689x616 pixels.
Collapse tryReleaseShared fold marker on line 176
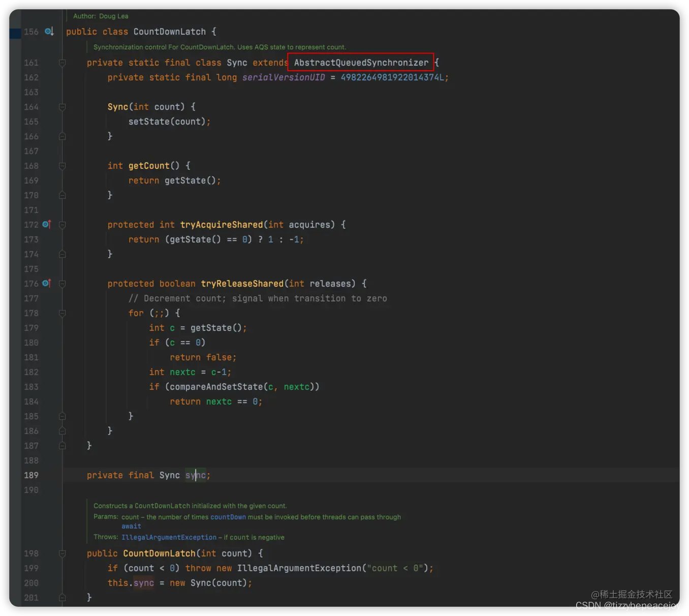coord(62,284)
